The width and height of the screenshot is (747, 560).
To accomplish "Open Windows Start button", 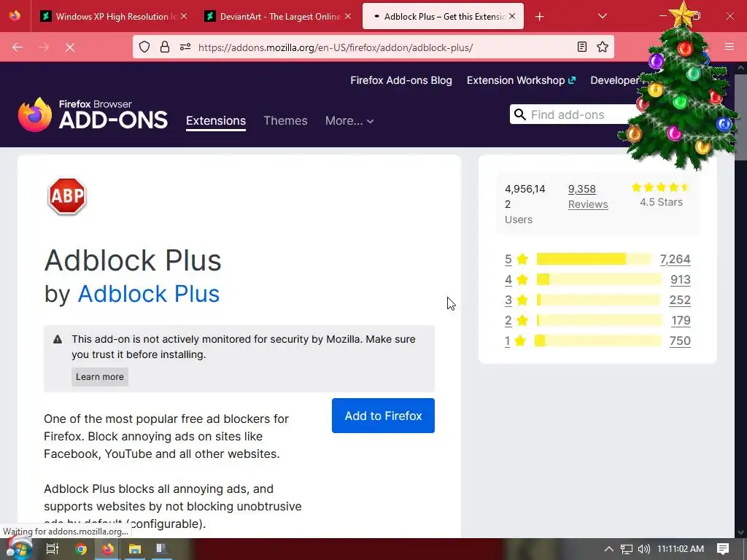I will pyautogui.click(x=19, y=548).
